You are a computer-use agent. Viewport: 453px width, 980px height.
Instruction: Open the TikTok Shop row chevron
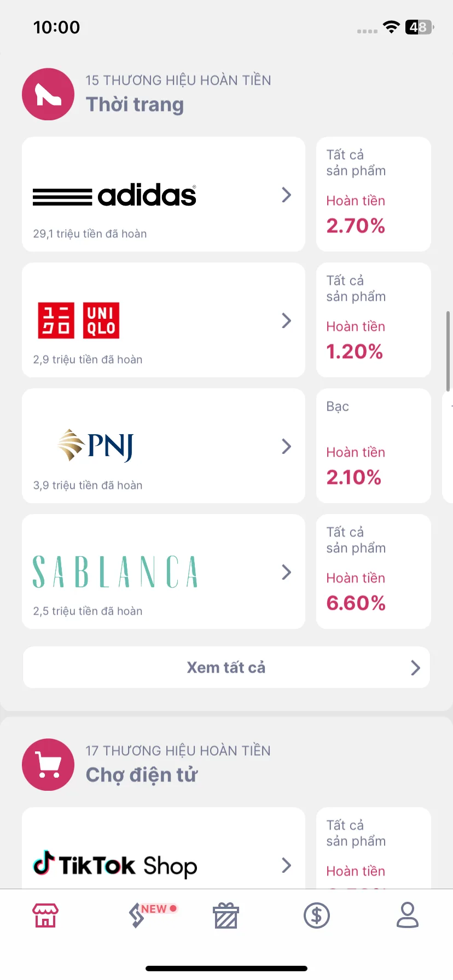(286, 865)
